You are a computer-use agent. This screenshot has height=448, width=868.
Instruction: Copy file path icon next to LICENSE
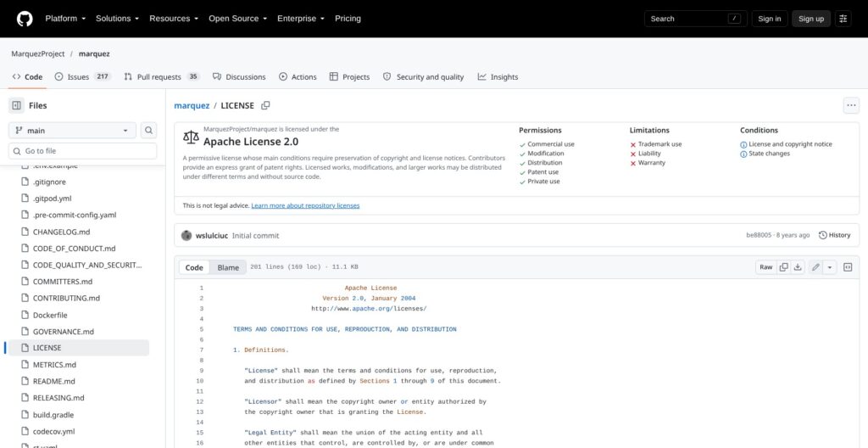pyautogui.click(x=265, y=105)
